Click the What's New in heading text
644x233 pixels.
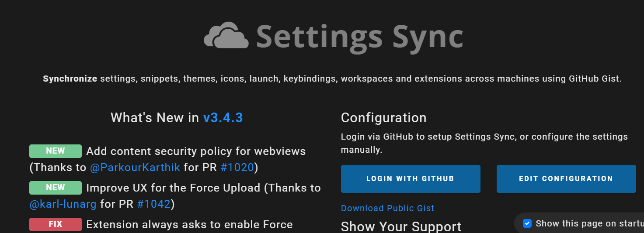coord(155,118)
